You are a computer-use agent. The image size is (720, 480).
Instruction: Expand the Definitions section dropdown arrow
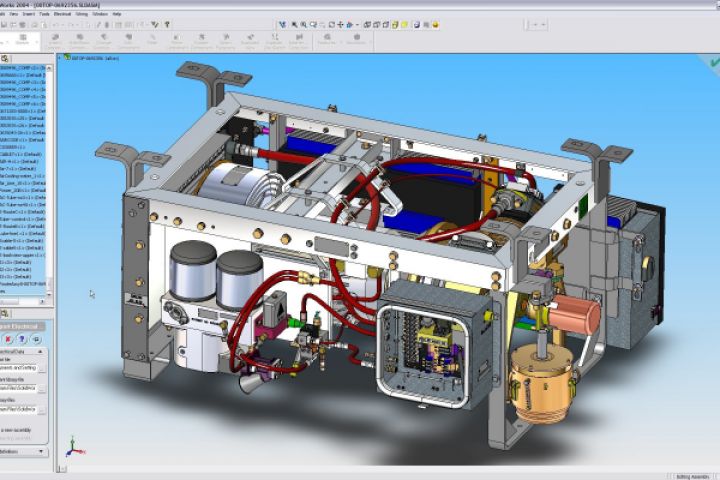41,452
